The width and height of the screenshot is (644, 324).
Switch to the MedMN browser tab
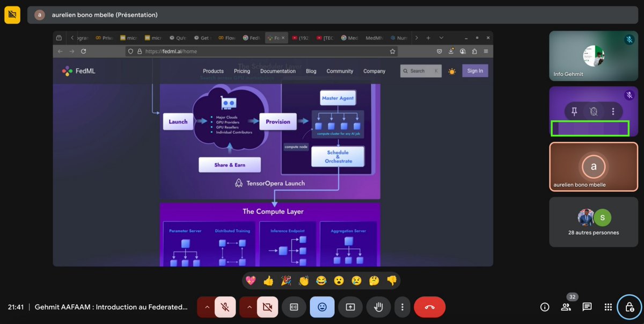pos(375,38)
